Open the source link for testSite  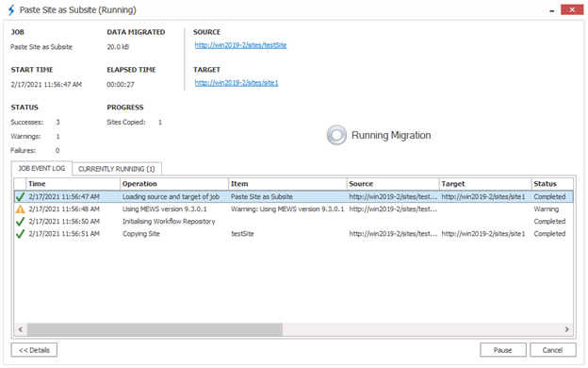(x=240, y=45)
